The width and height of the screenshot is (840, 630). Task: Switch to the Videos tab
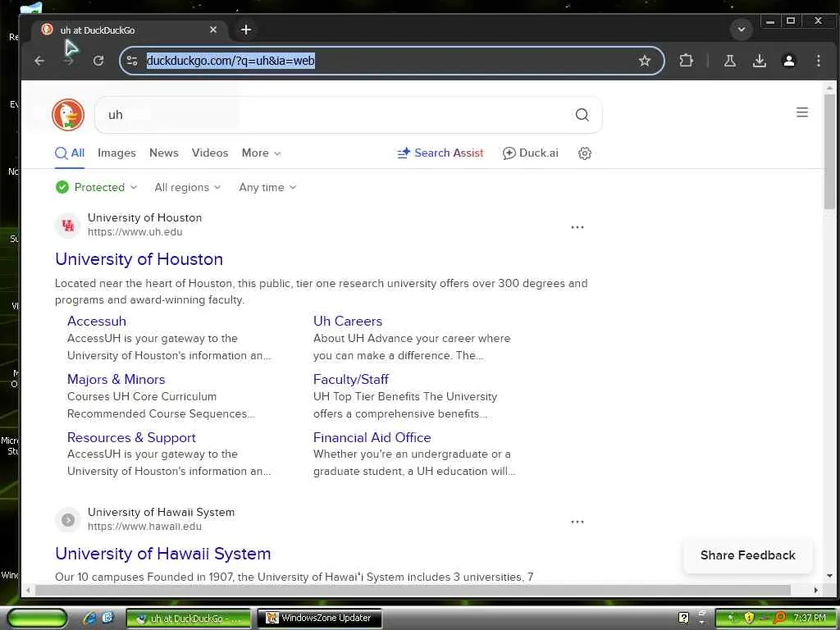pos(210,153)
